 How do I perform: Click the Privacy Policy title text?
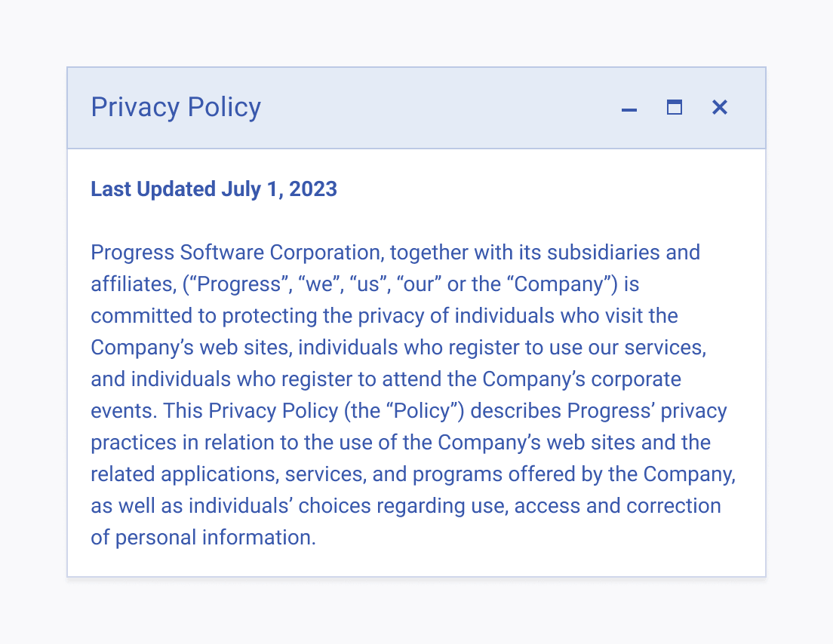[x=176, y=108]
